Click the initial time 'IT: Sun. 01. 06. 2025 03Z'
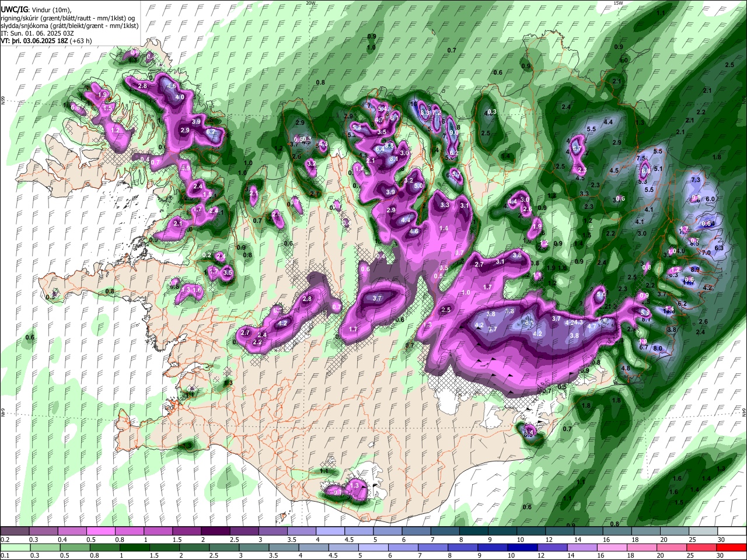The width and height of the screenshot is (747, 560). coord(37,33)
